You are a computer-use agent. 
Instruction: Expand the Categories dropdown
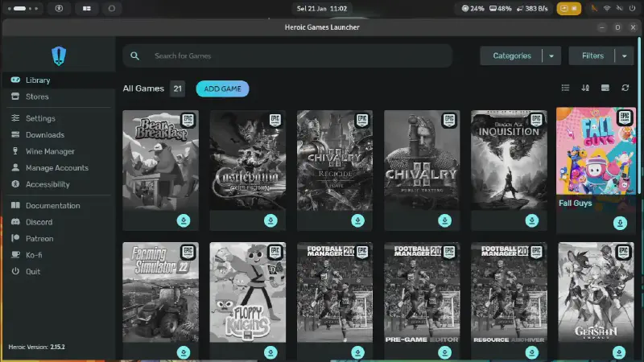[551, 56]
